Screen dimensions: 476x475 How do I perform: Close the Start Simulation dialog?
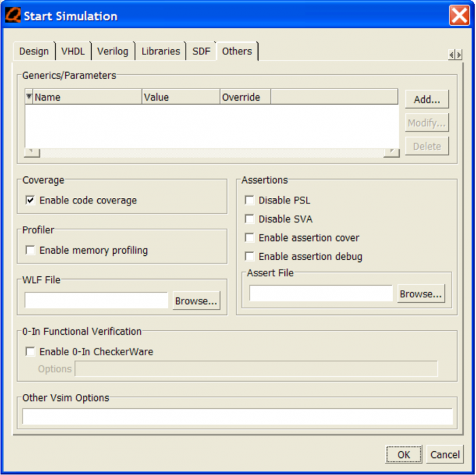point(459,15)
